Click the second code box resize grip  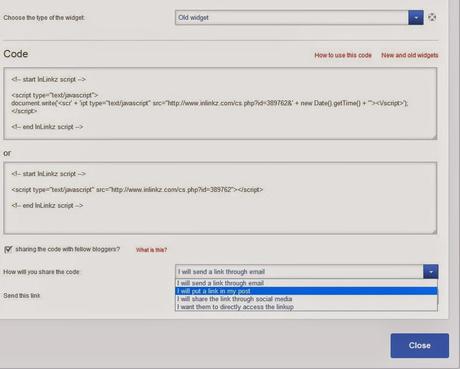[434, 231]
